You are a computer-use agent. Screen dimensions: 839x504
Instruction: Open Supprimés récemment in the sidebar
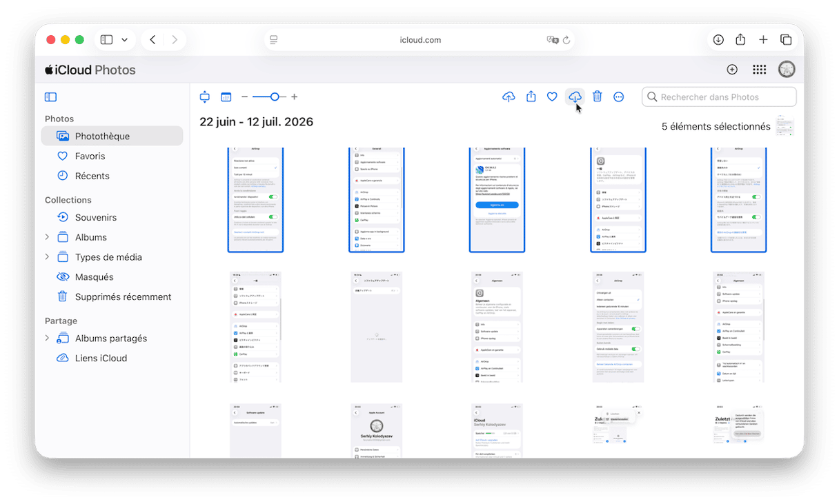click(112, 297)
